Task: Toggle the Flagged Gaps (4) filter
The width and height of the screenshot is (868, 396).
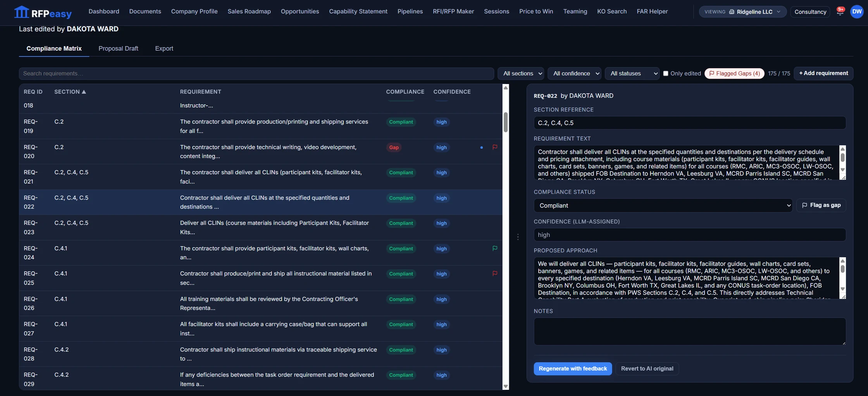Action: click(734, 73)
